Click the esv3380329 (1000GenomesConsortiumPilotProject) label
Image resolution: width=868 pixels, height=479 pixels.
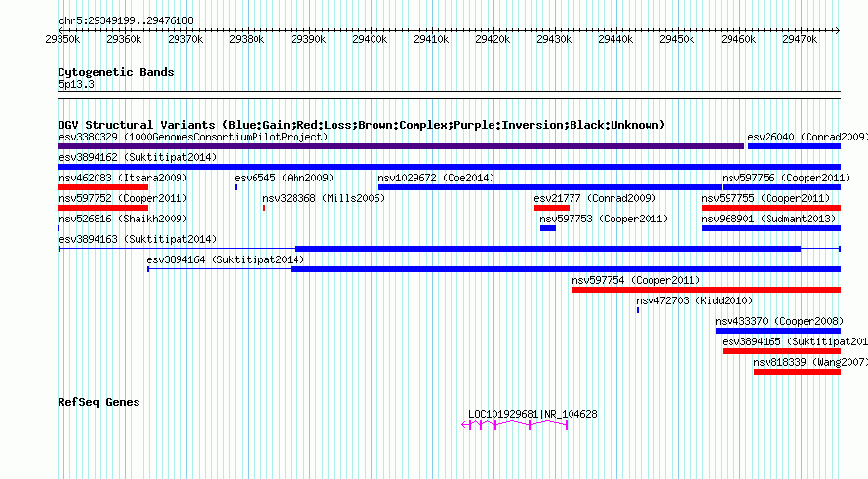point(193,137)
